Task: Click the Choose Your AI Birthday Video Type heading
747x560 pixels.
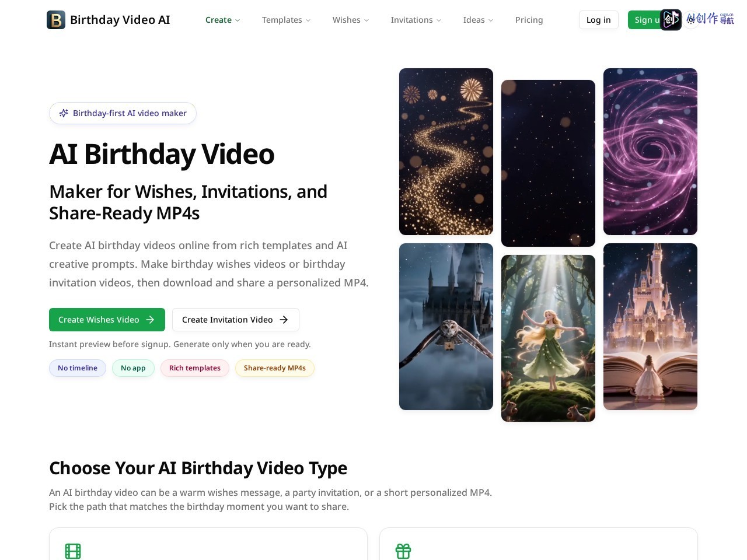Action: [198, 468]
